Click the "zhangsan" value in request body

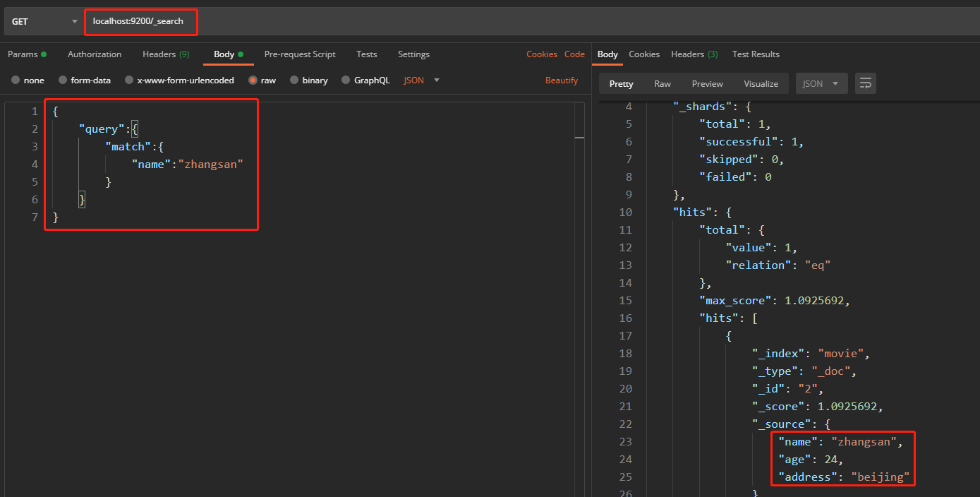pos(210,164)
